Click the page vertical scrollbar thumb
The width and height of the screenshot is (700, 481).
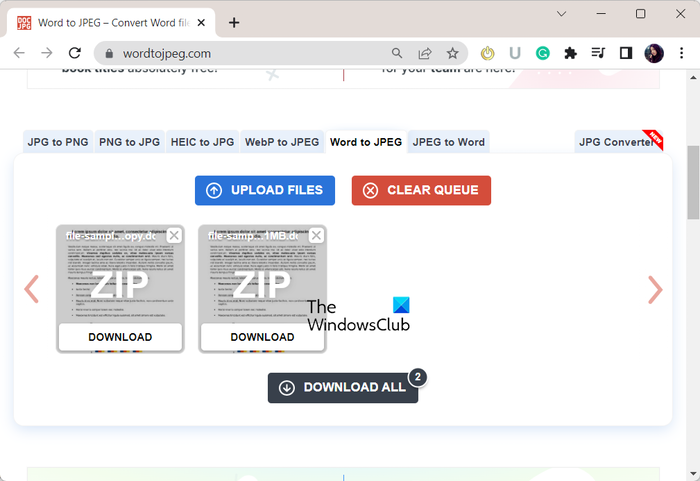(x=693, y=182)
